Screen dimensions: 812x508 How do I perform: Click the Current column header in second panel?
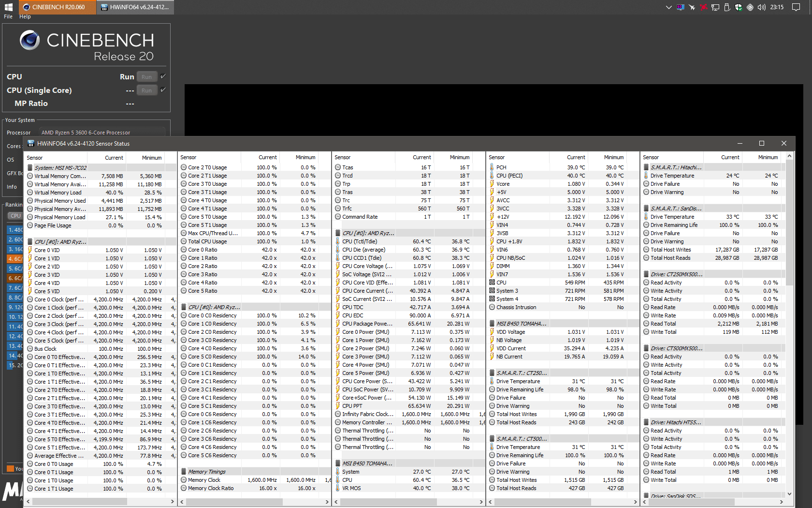[x=261, y=157]
